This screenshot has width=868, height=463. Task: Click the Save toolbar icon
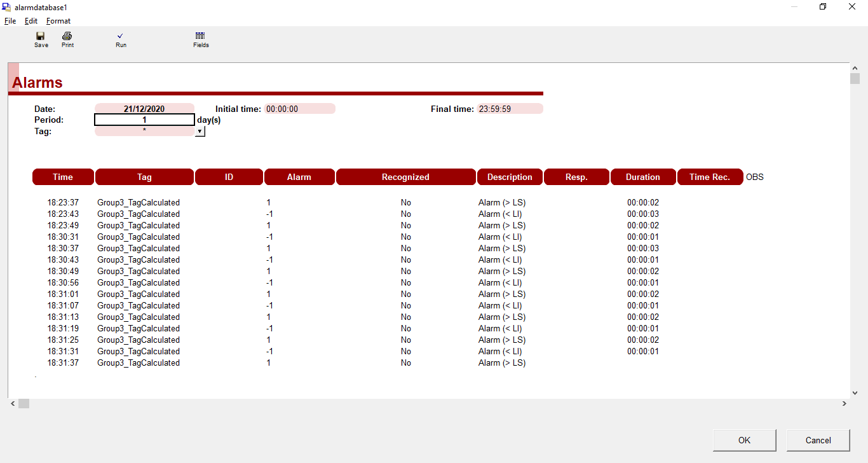click(41, 39)
